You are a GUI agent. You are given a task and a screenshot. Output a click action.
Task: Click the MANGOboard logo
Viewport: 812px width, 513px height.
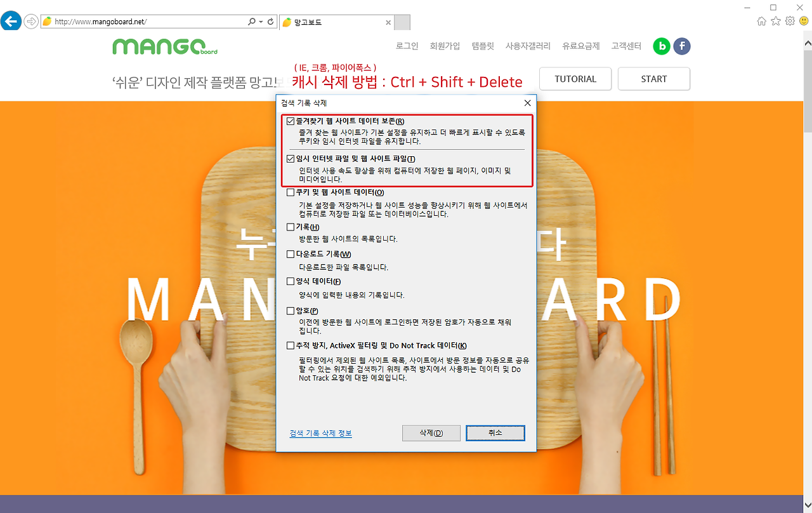[165, 46]
